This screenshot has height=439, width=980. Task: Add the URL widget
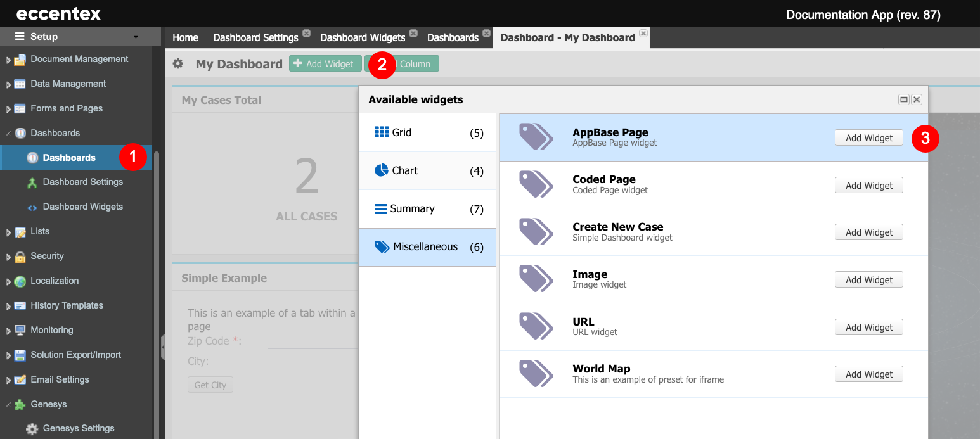[x=868, y=328]
